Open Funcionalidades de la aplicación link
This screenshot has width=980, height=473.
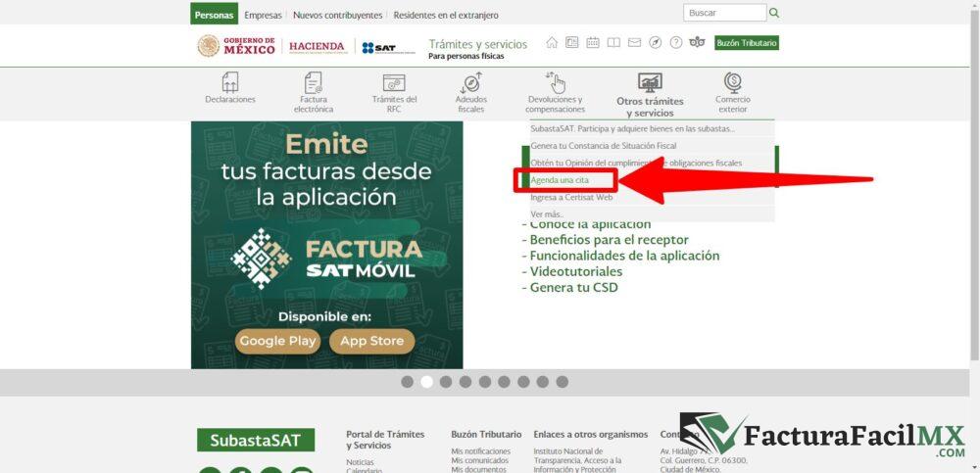(625, 256)
